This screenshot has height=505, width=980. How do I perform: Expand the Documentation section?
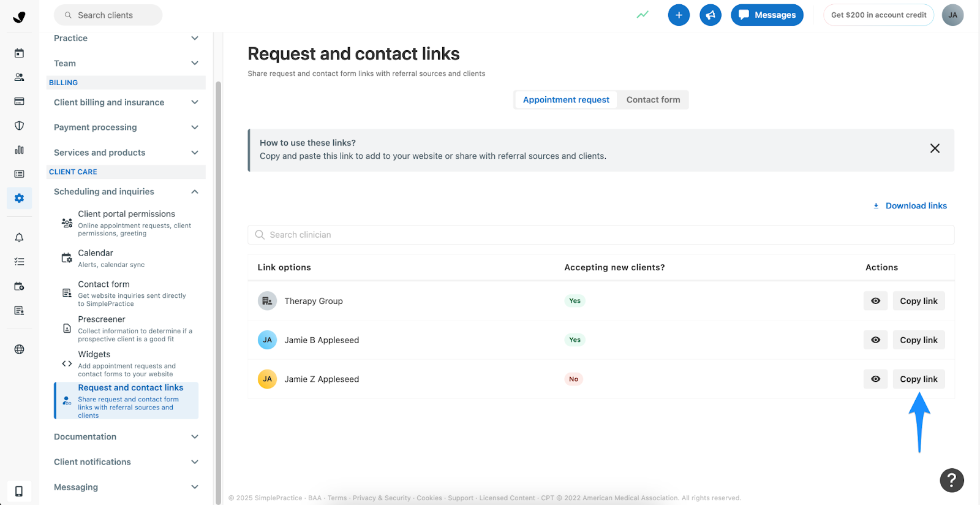(x=126, y=437)
